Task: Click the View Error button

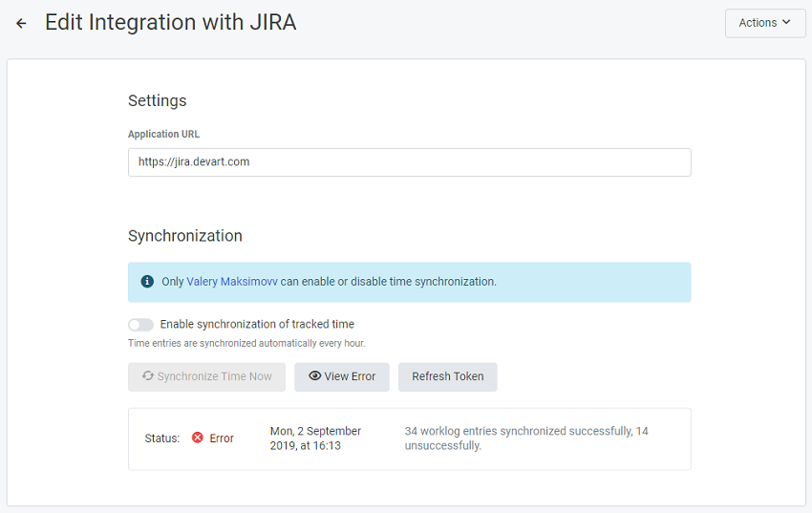Action: (342, 376)
